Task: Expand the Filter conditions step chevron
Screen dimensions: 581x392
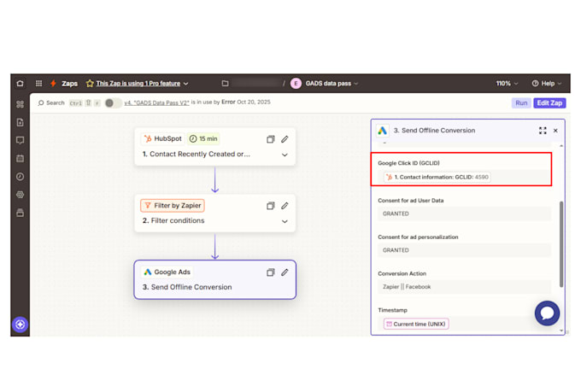Action: [x=285, y=221]
